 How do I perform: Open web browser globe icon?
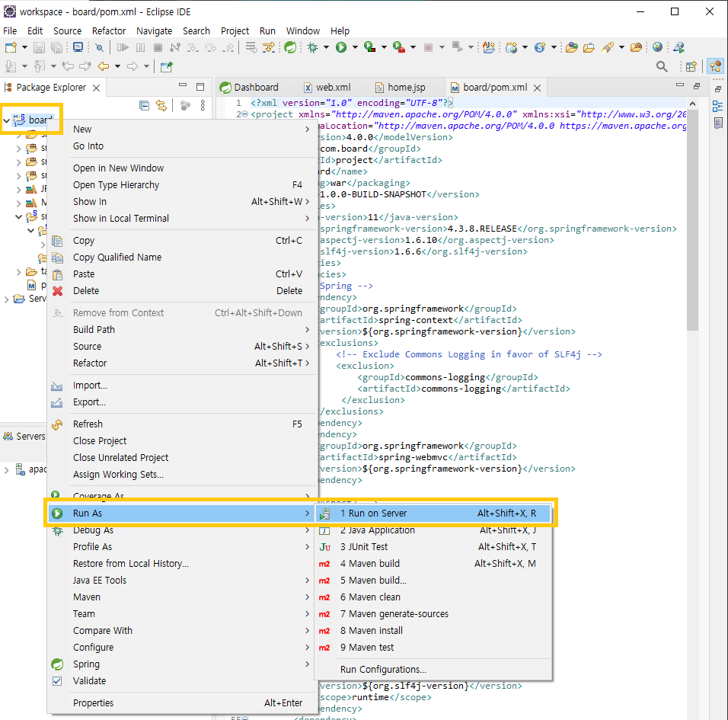click(657, 47)
